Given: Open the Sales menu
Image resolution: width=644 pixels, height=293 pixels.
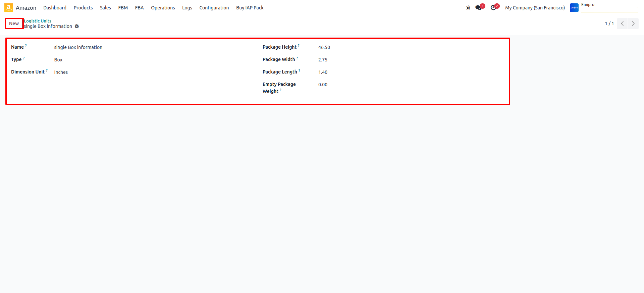Looking at the screenshot, I should point(105,8).
